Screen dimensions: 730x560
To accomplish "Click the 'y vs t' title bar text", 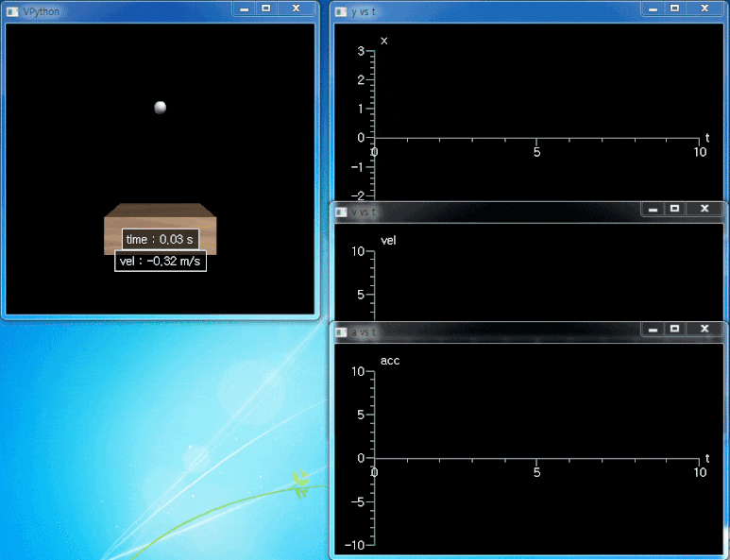I will coord(364,11).
